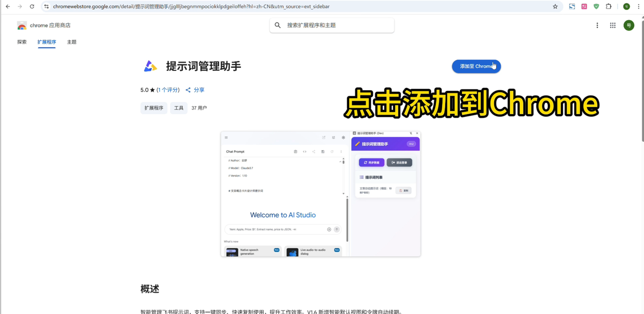
Task: Open the store's three-dot options menu
Action: 597,25
